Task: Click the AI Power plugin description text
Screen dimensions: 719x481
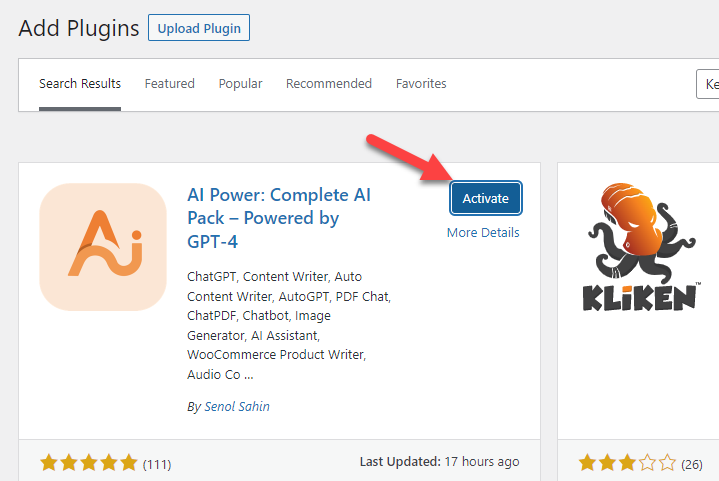Action: tap(289, 326)
